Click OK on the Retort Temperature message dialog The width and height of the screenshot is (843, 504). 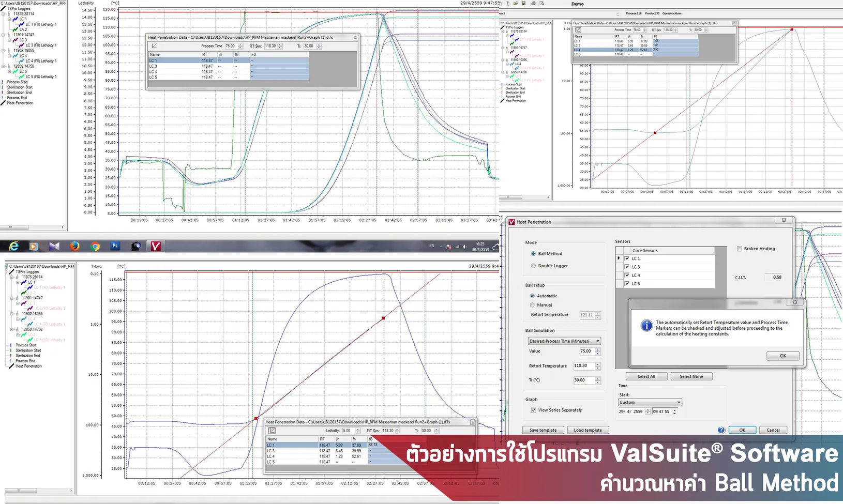coord(782,356)
